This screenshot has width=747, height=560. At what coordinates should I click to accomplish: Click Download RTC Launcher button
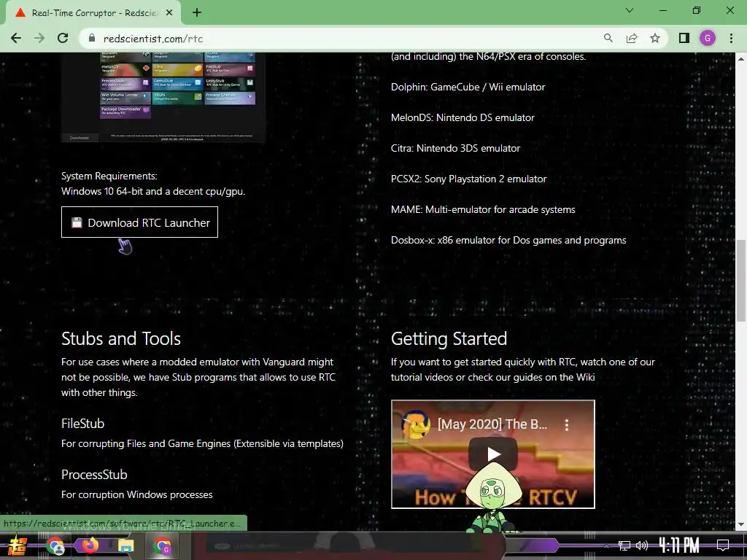(139, 222)
